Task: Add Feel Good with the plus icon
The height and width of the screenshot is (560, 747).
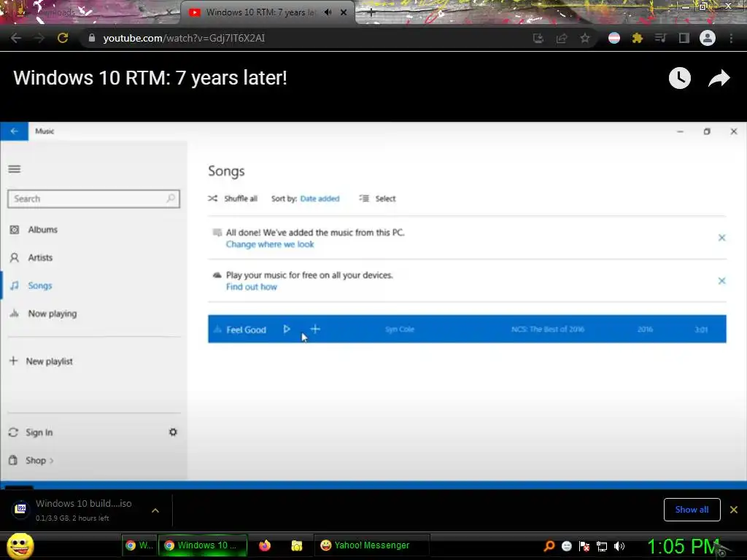Action: [x=315, y=329]
